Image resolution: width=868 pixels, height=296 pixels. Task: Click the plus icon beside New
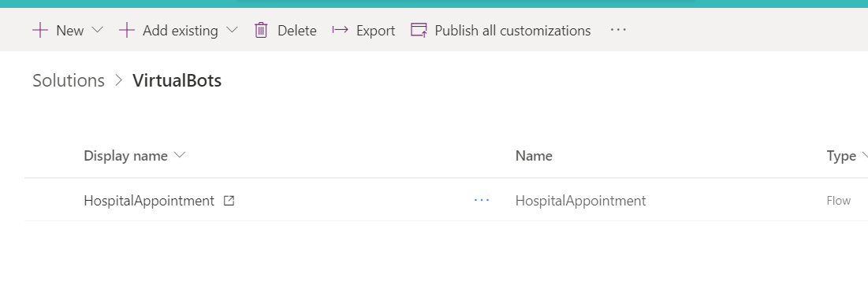click(40, 31)
